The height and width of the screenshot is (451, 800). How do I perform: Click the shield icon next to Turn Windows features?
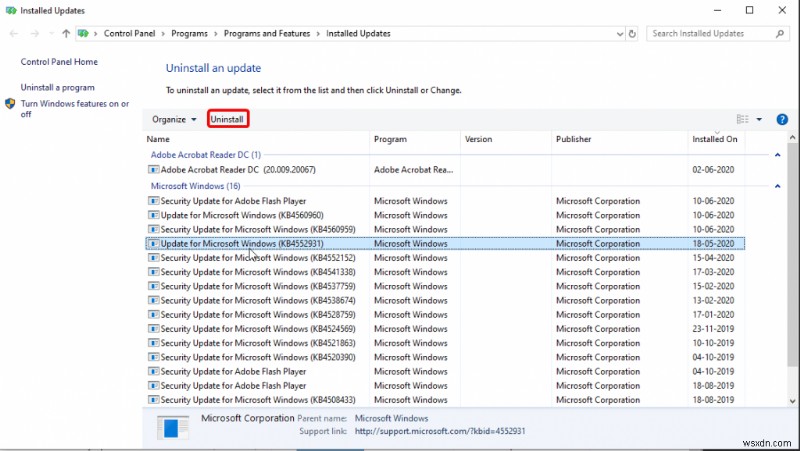click(10, 104)
